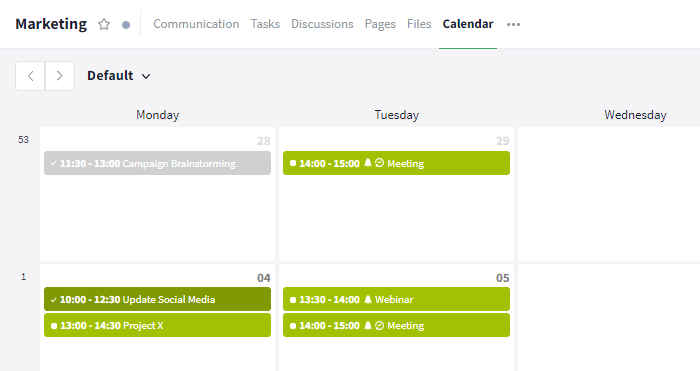Switch to the Discussions tab
700x371 pixels.
click(x=322, y=24)
